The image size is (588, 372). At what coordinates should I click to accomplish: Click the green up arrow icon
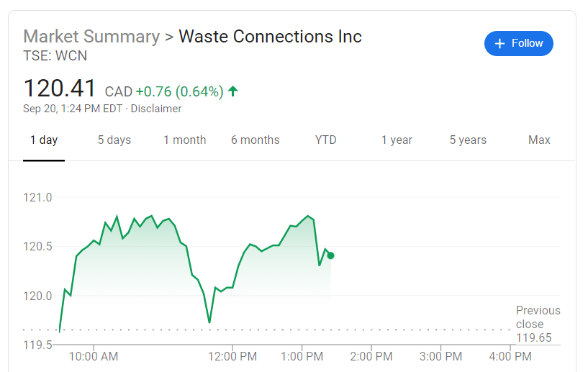click(233, 91)
